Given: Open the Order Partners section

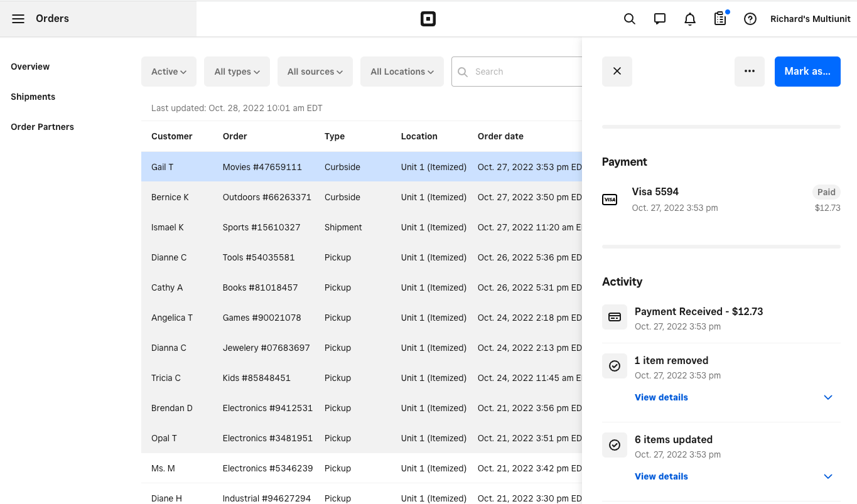Looking at the screenshot, I should coord(42,127).
